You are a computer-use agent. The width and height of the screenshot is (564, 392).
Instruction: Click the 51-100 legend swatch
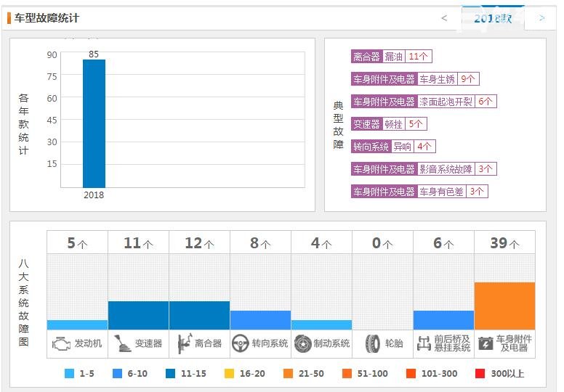point(347,373)
